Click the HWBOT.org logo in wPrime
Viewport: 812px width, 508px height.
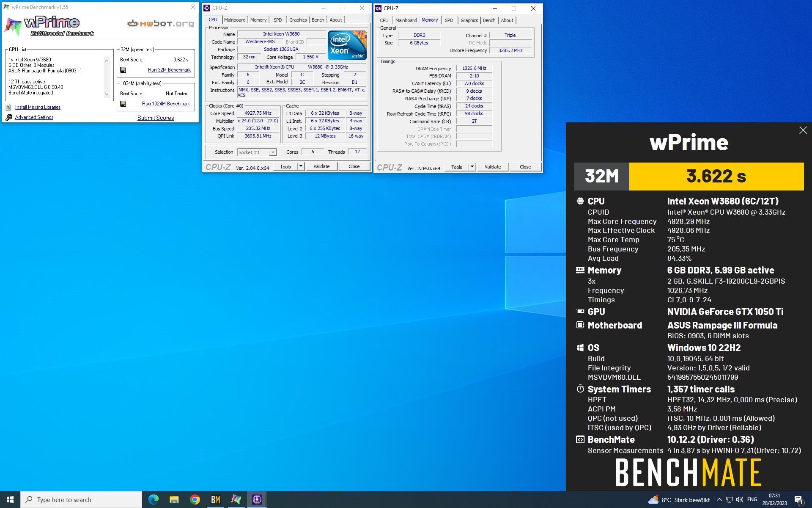[x=161, y=24]
